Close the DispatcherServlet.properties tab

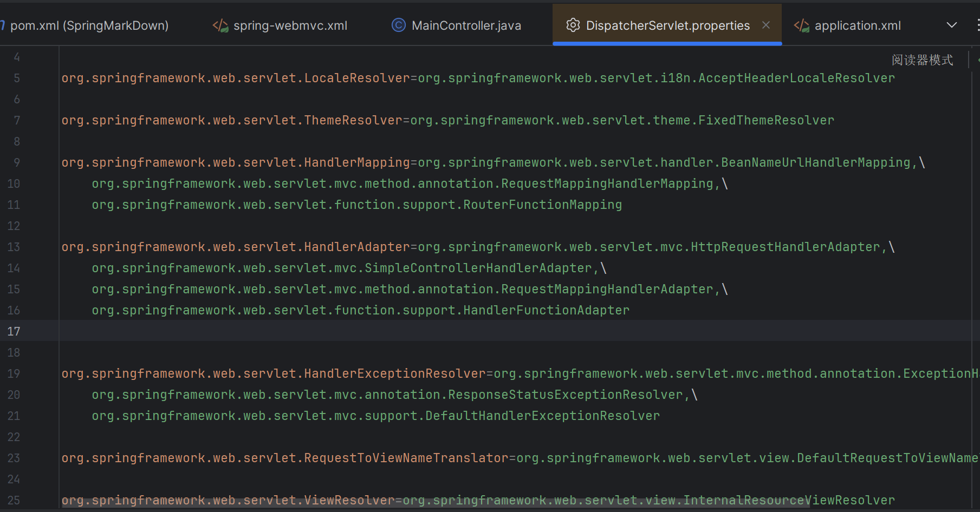click(x=766, y=25)
